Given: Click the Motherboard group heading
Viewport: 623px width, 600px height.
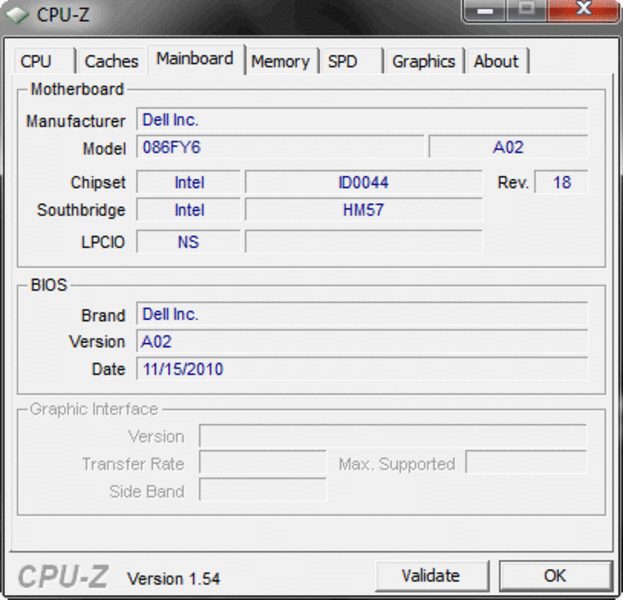Looking at the screenshot, I should coord(77,89).
